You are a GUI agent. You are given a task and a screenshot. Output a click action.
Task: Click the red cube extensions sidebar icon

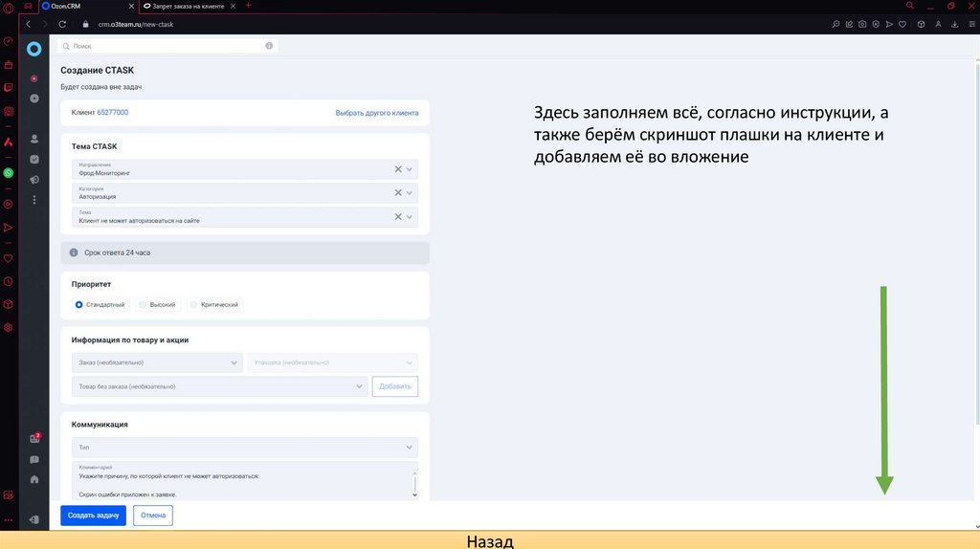[8, 304]
